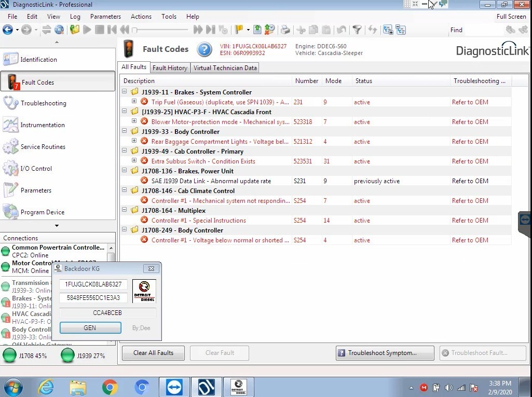Open the I/O Control panel
532x397 pixels.
click(58, 168)
